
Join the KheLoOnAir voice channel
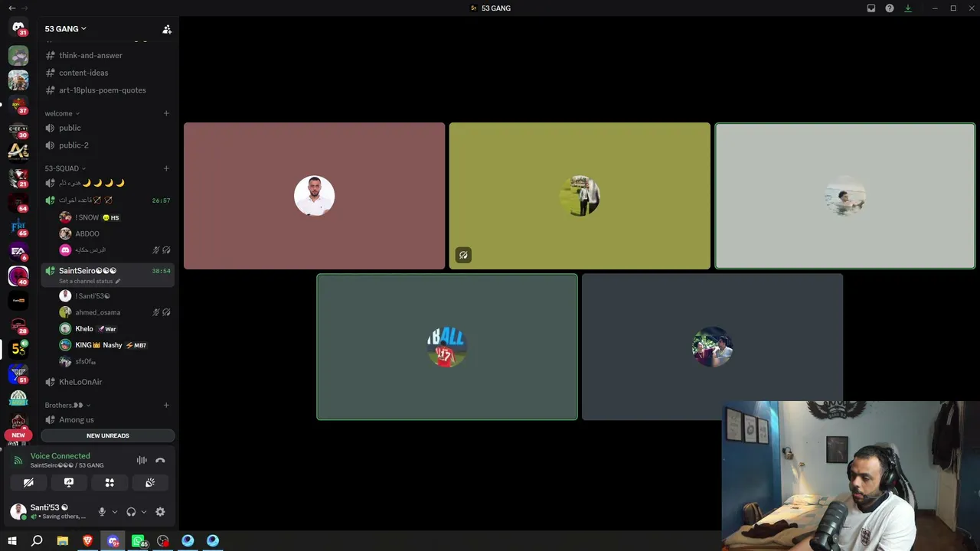107,382
